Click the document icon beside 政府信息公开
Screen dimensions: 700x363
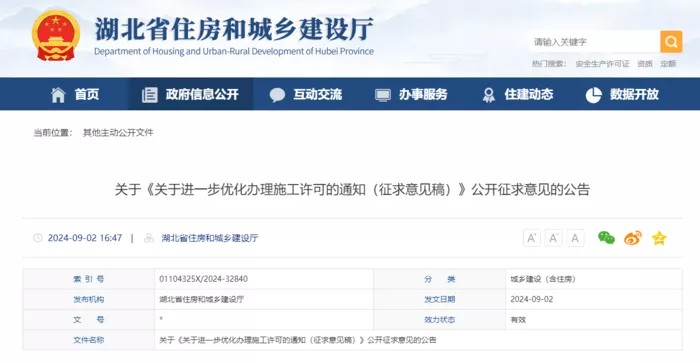(x=150, y=95)
